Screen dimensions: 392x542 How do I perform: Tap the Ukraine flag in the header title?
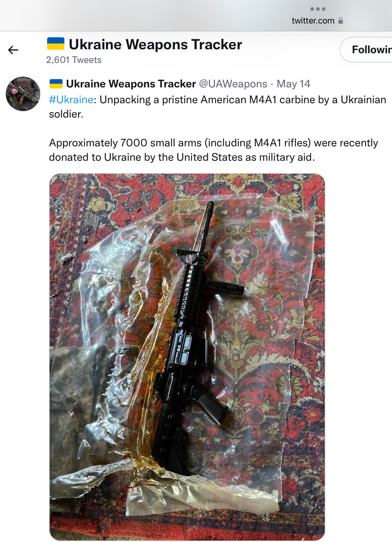point(56,44)
